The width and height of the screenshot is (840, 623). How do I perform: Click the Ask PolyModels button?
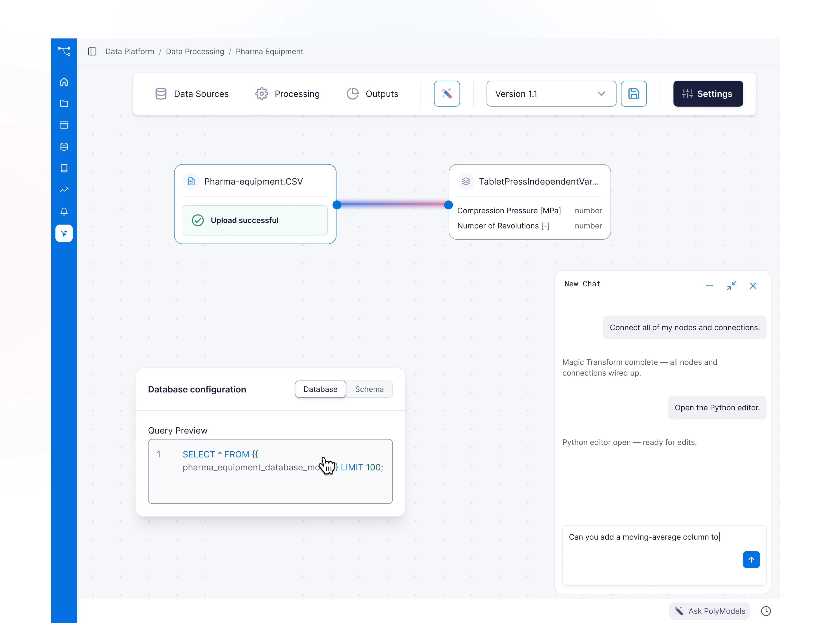coord(709,611)
